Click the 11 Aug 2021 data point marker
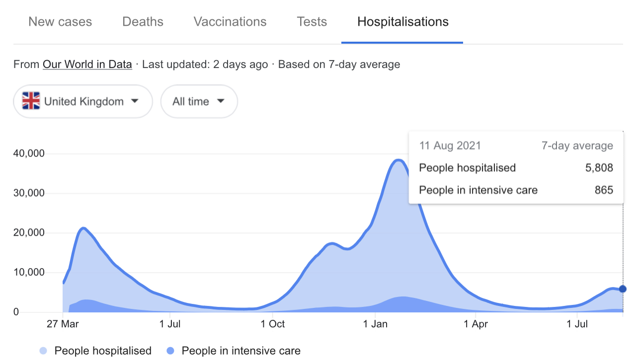636x364 pixels. [623, 289]
